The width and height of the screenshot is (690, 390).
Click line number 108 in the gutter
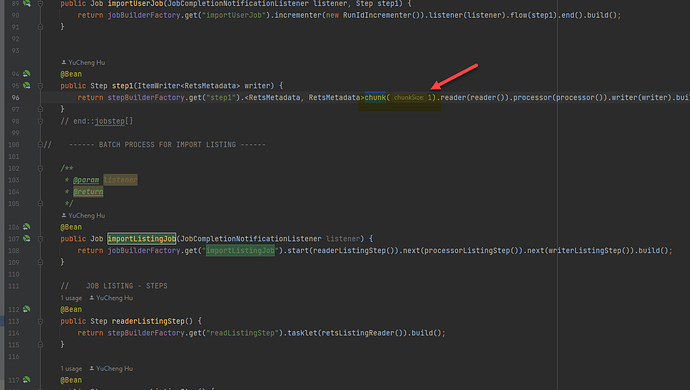[14, 250]
